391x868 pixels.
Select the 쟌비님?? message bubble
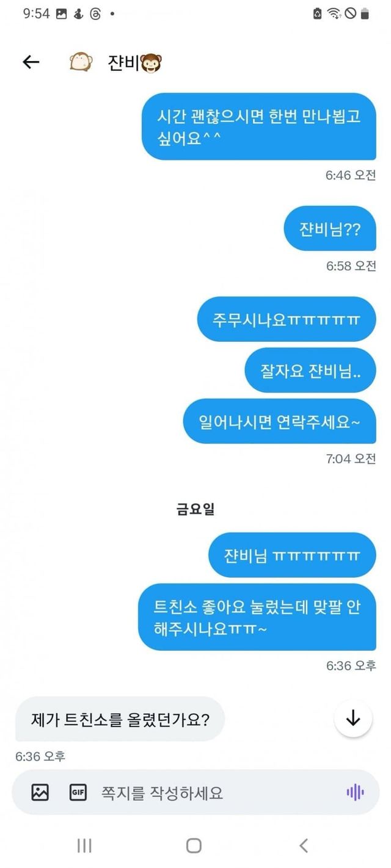(330, 230)
